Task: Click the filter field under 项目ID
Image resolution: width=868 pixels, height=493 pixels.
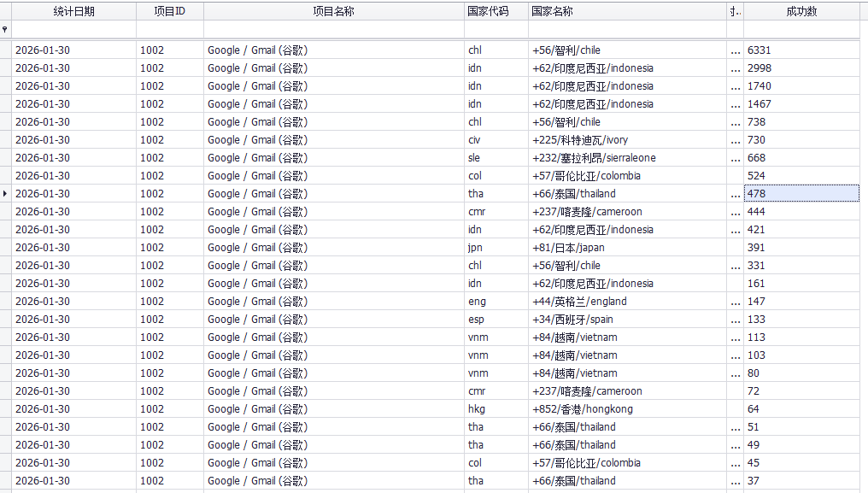Action: pyautogui.click(x=170, y=29)
